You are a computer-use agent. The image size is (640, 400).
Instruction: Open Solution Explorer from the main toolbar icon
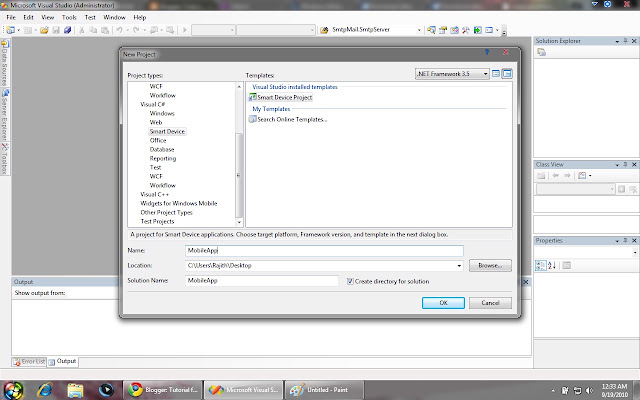431,30
